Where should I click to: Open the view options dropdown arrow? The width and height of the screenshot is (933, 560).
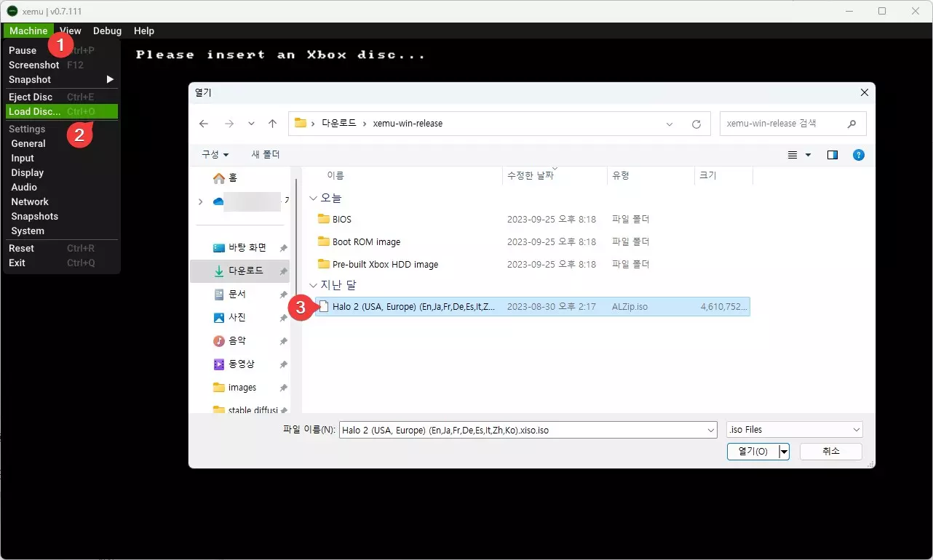click(x=808, y=155)
